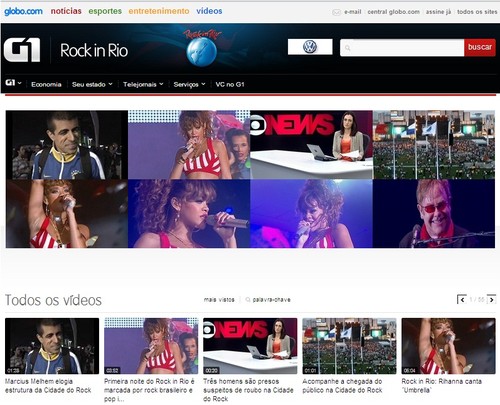
Task: Sort videos by mais vistos
Action: click(x=219, y=300)
